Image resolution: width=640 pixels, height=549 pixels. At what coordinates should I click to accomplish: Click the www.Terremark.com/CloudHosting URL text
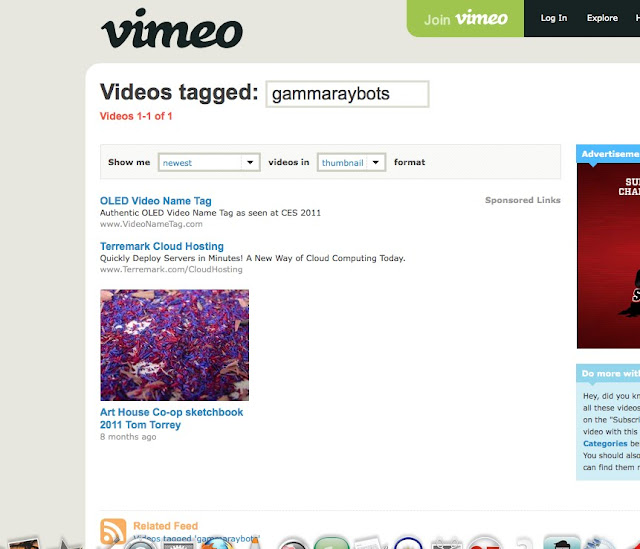coord(171,269)
